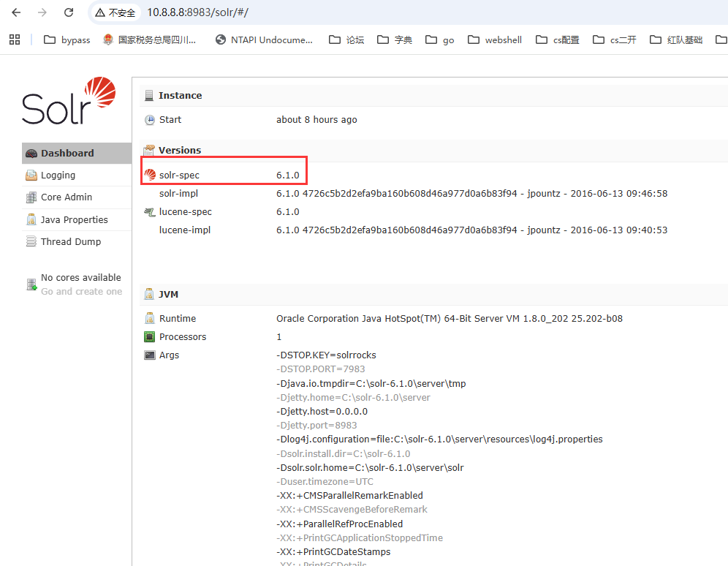This screenshot has height=566, width=728.
Task: Open the cs二开 bookmark folder
Action: click(614, 40)
